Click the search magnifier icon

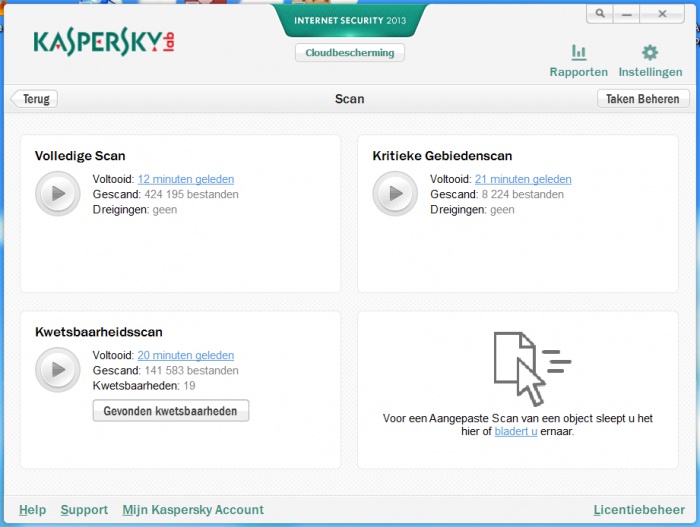[600, 13]
